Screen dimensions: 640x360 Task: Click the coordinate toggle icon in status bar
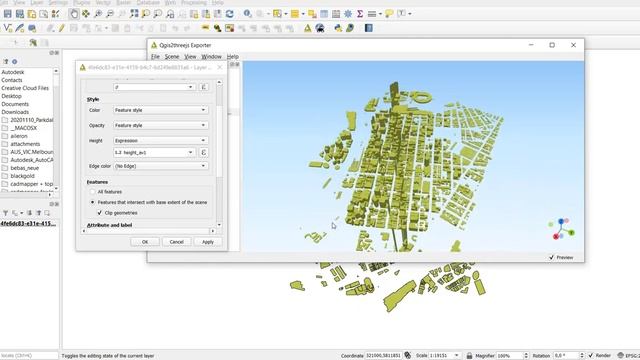pos(407,356)
